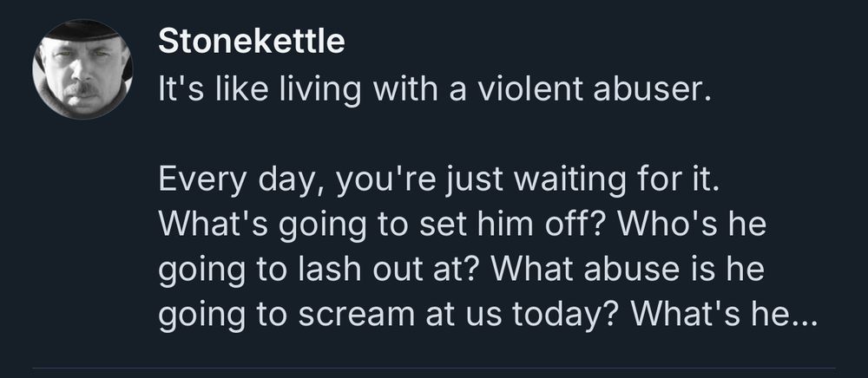
Task: Click the word "abuser." in first line
Action: 651,89
